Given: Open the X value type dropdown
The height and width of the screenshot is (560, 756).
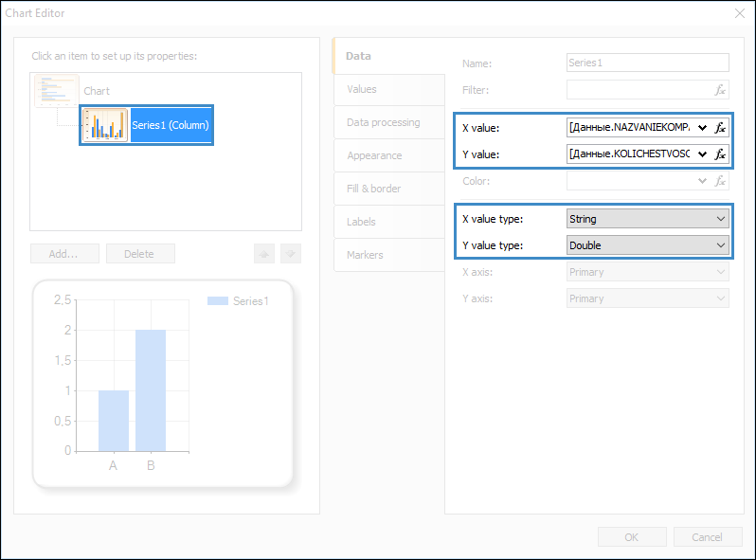Looking at the screenshot, I should pyautogui.click(x=647, y=219).
